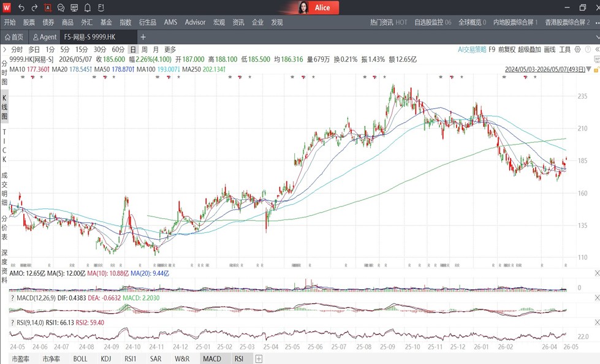Open the F9 deep data button

click(492, 50)
